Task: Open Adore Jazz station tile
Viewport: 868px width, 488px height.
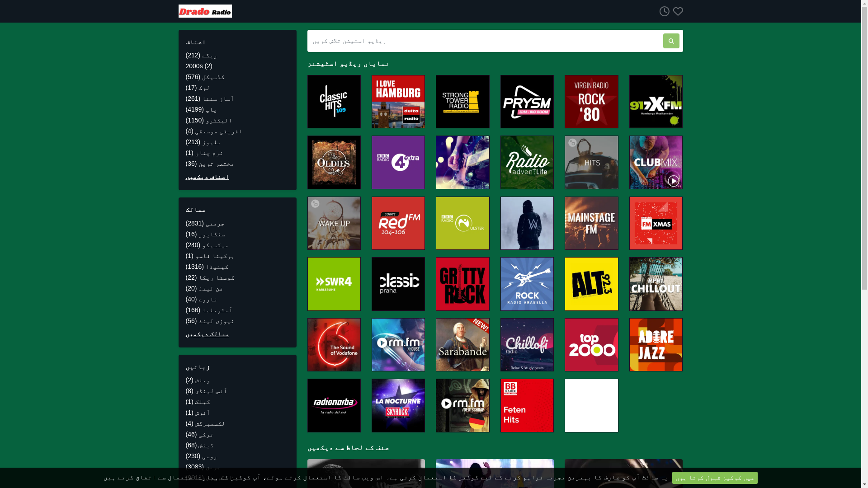Action: [656, 345]
